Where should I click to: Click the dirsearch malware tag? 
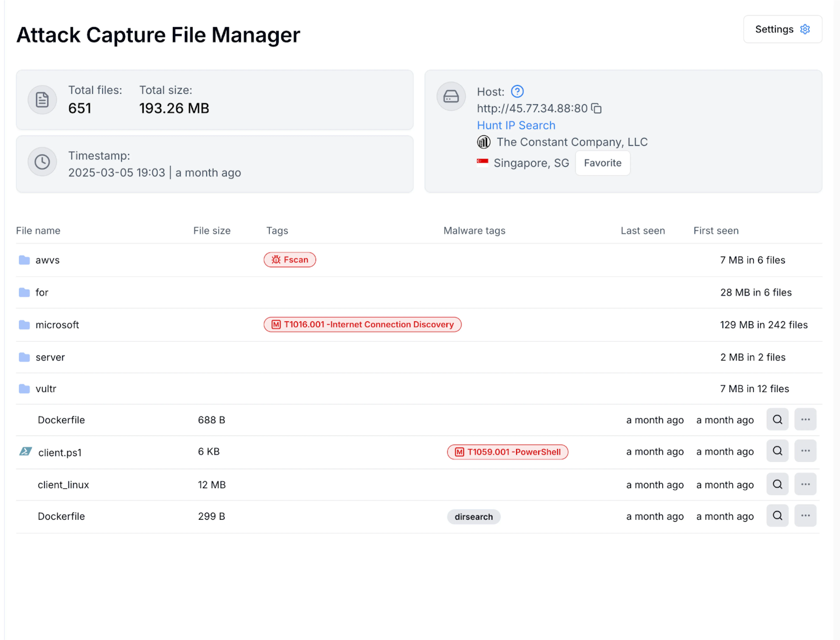(x=474, y=517)
